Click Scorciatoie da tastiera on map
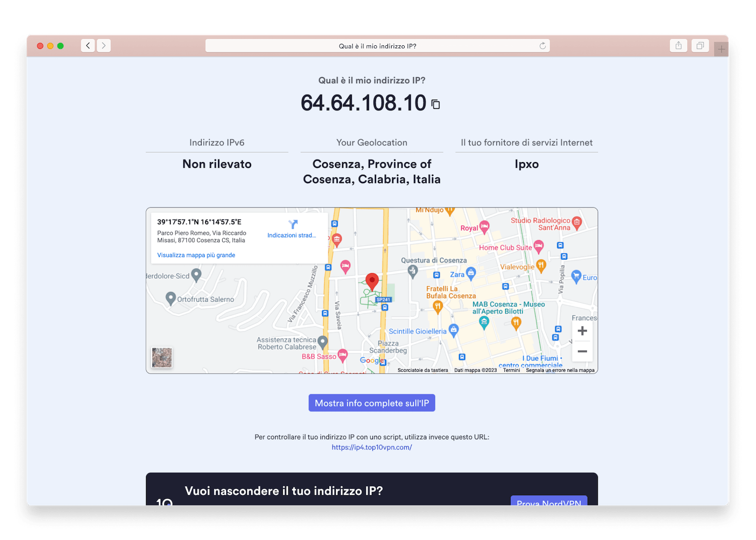Screen dimensions: 756x540 coord(422,370)
